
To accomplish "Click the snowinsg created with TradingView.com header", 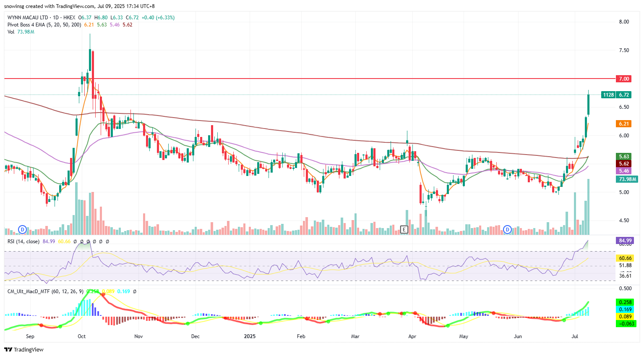I will pyautogui.click(x=79, y=6).
